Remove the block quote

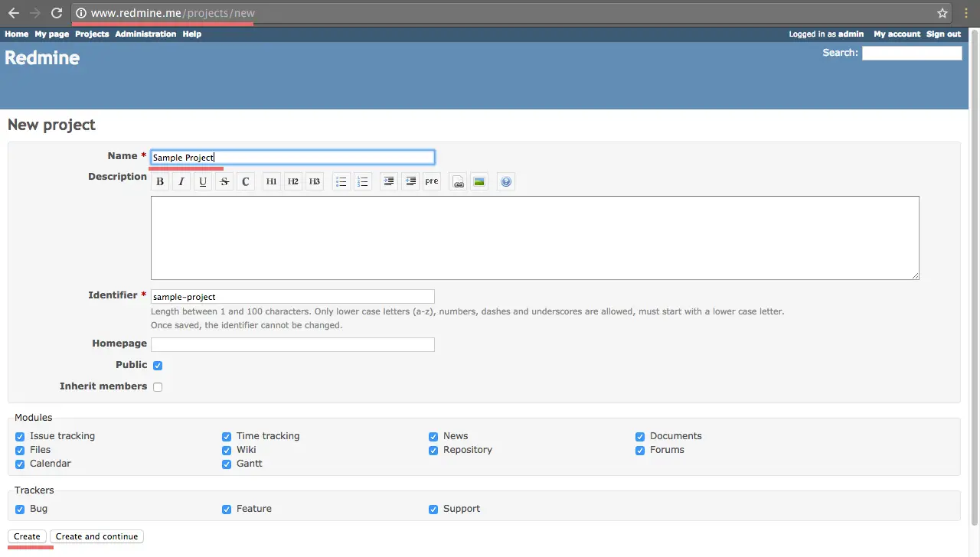click(x=410, y=181)
